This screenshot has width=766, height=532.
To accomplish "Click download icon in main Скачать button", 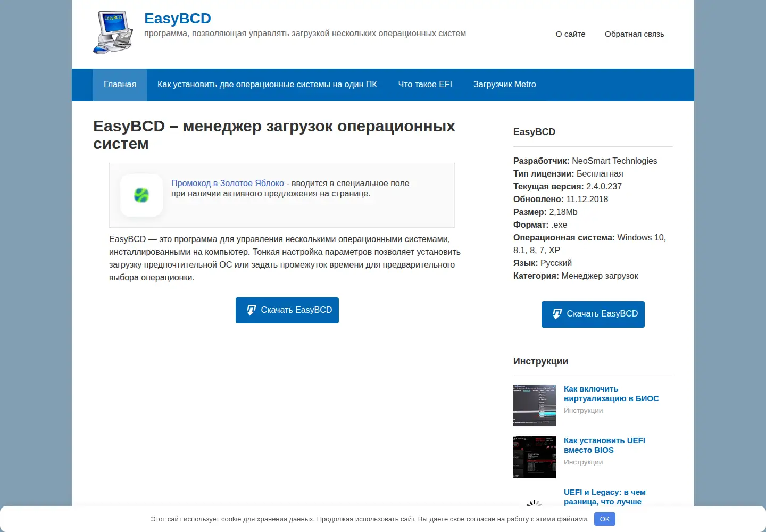I will click(251, 310).
